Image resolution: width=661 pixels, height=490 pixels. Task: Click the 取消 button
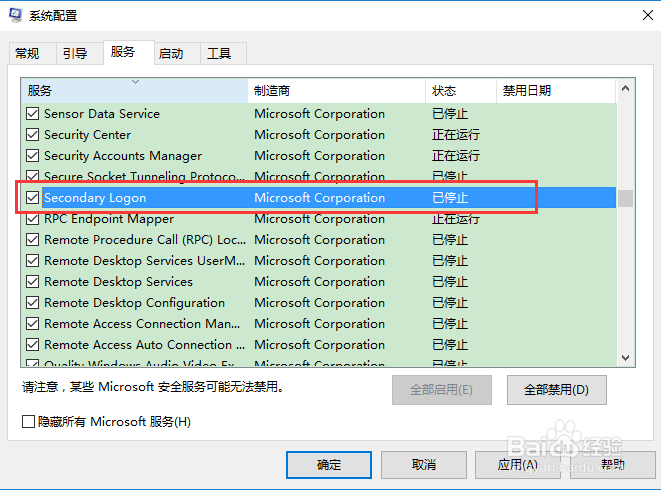point(423,465)
